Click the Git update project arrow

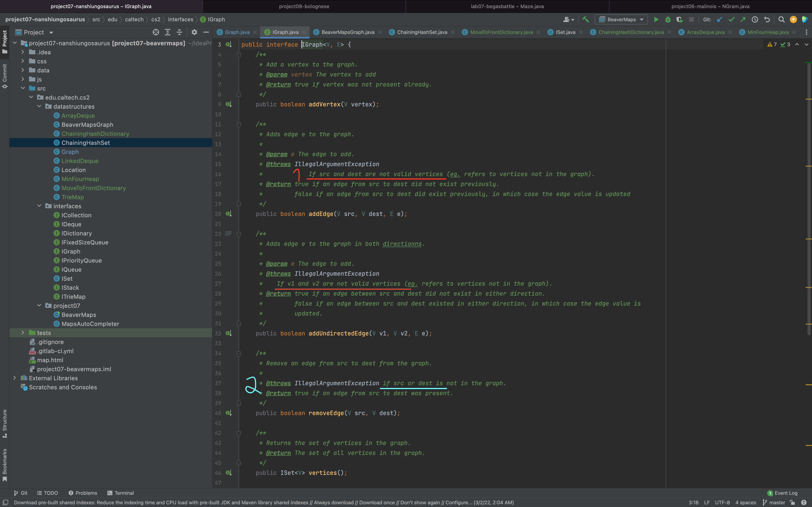[x=719, y=19]
